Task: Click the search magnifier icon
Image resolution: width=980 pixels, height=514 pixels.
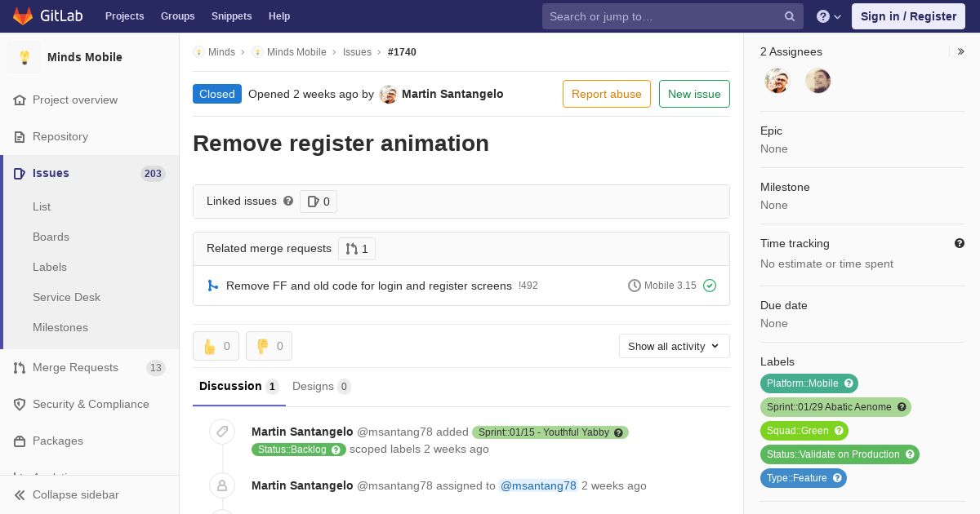Action: tap(790, 16)
